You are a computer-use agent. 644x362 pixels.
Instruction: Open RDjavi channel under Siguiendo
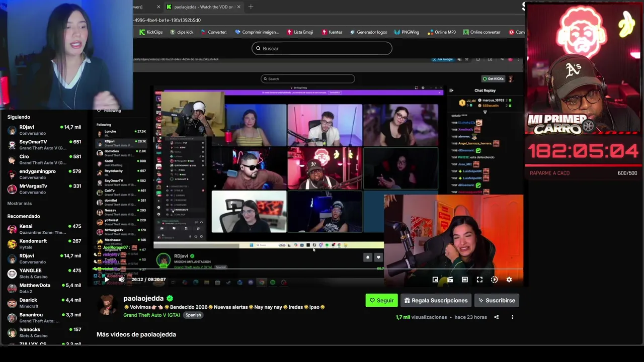(x=44, y=130)
